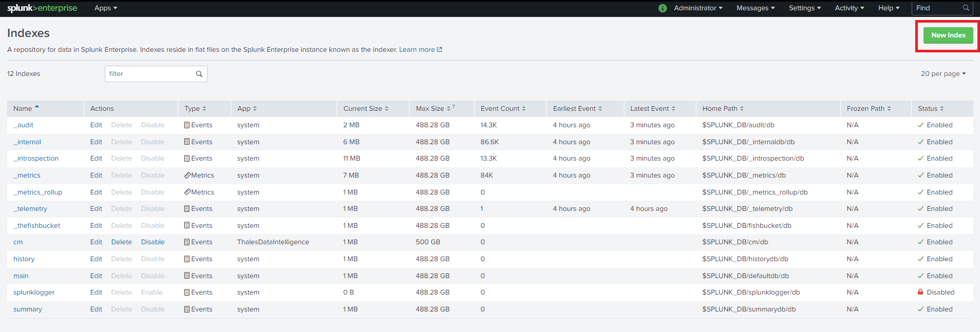Open the Settings menu
The width and height of the screenshot is (980, 332).
805,8
